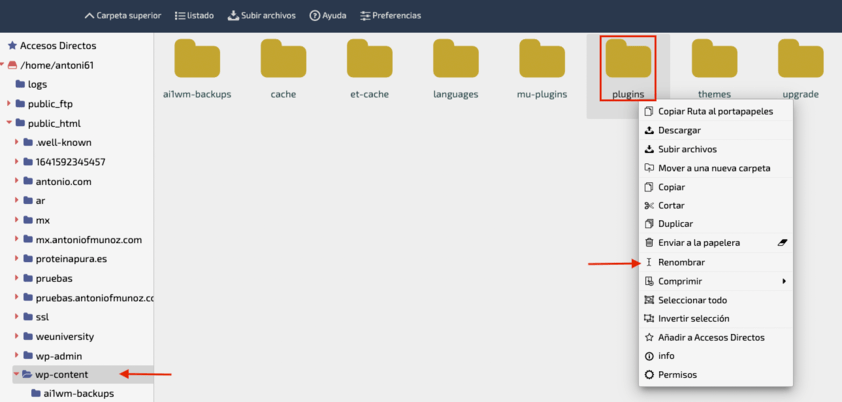Open the languages folder icon
842x402 pixels.
(x=456, y=58)
